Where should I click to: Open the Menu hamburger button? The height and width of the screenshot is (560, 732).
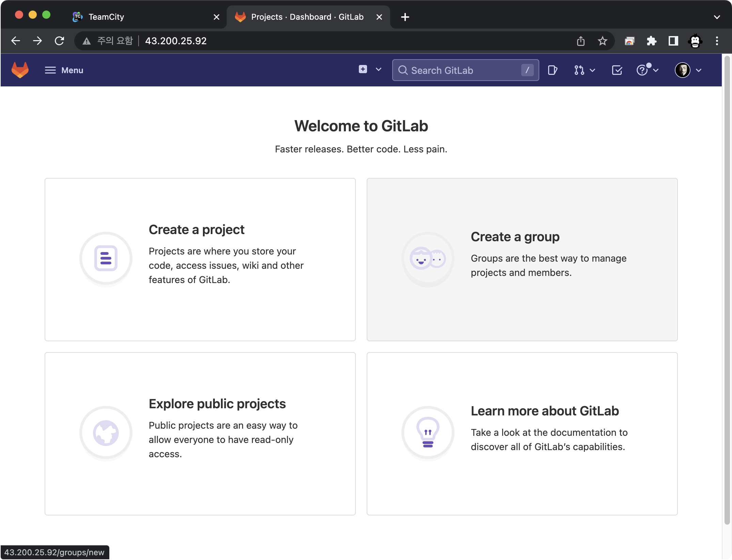click(64, 70)
